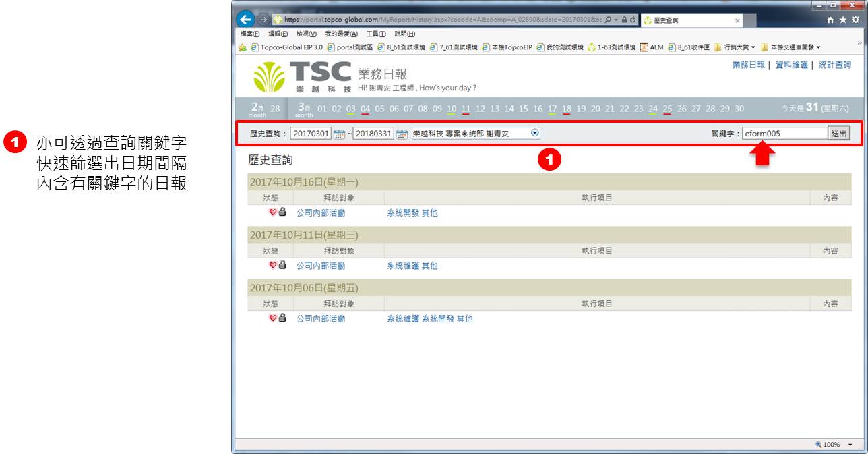Click the 送出 submit button
The image size is (868, 454).
pos(839,134)
